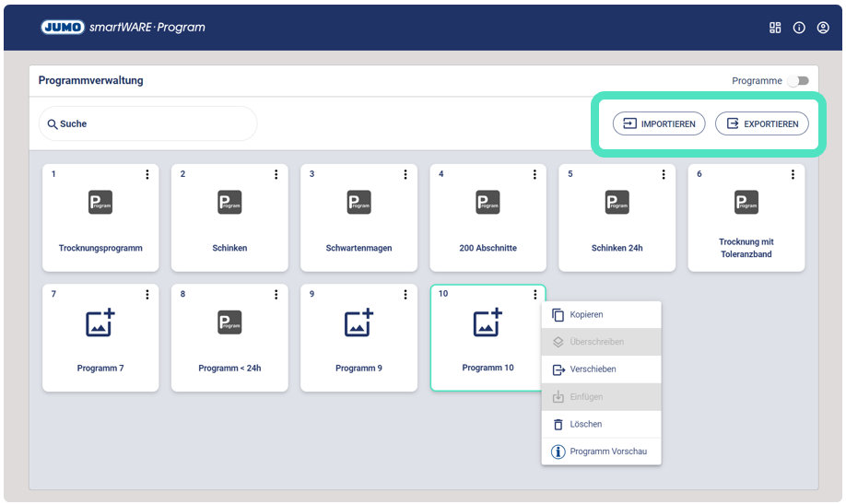Open the apps grid icon in header
This screenshot has width=846, height=504.
(x=775, y=28)
